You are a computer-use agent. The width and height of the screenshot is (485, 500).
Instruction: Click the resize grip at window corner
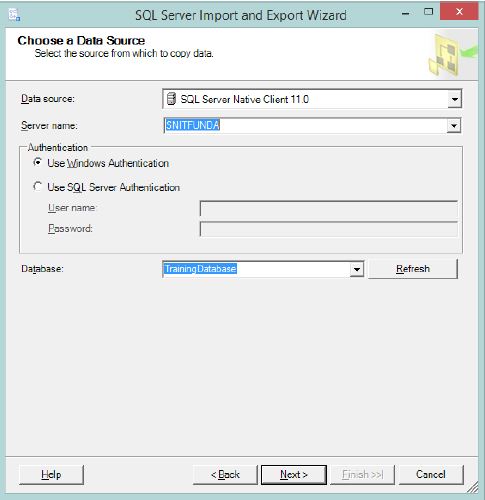[473, 487]
